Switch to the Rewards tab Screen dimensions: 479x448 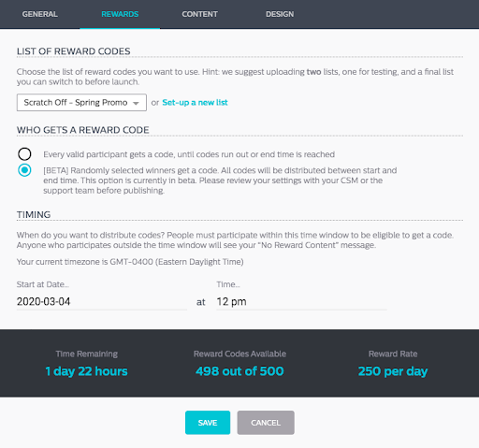coord(120,14)
